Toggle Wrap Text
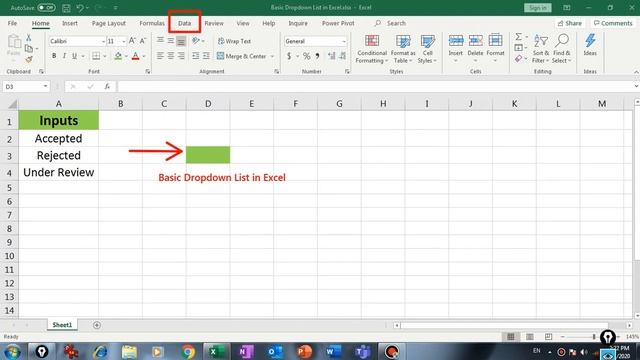The image size is (640, 360). point(234,41)
